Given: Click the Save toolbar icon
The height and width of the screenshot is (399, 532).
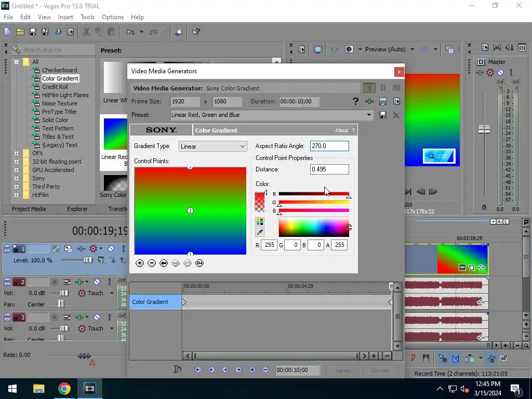Looking at the screenshot, I should (x=33, y=32).
